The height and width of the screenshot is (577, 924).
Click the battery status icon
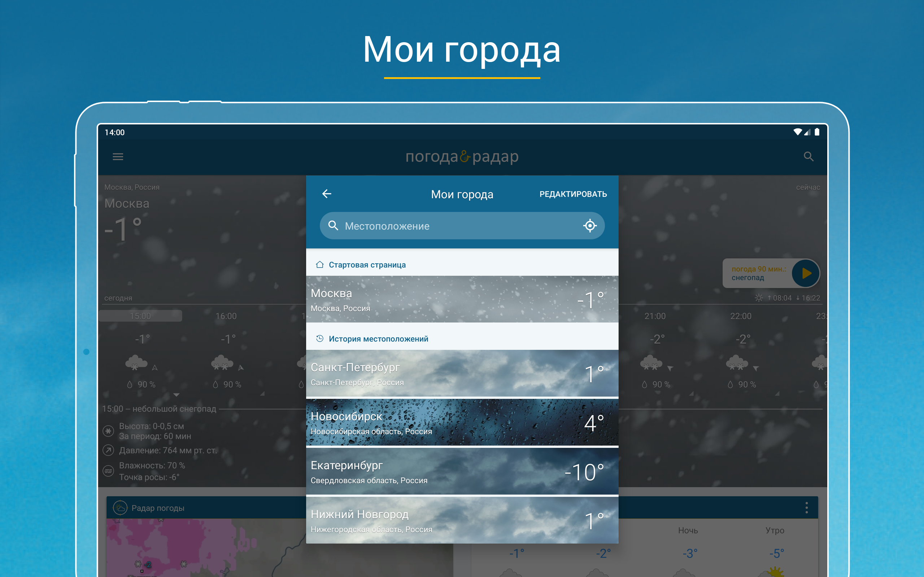click(x=817, y=132)
